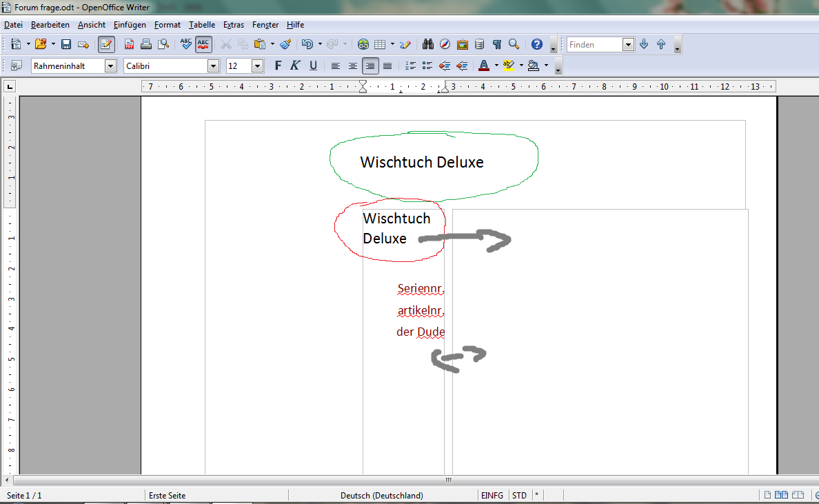Expand font size 12 dropdown
This screenshot has width=819, height=504.
coord(257,65)
